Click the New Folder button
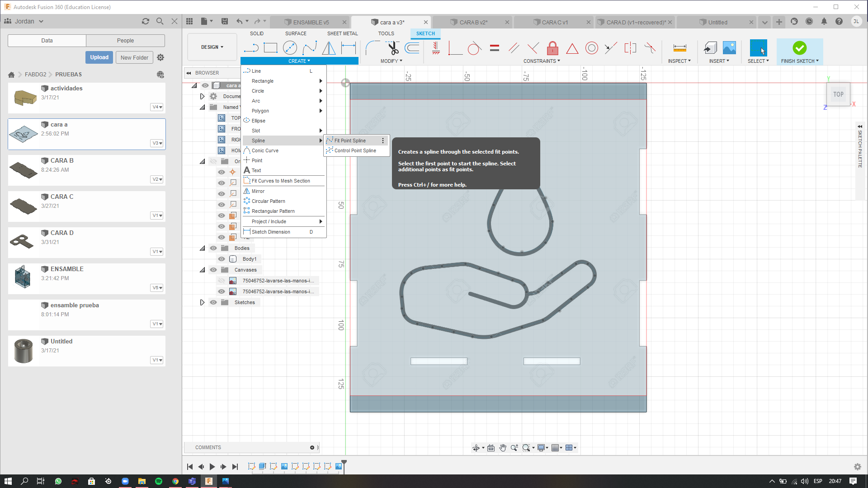The width and height of the screenshot is (868, 488). (134, 57)
